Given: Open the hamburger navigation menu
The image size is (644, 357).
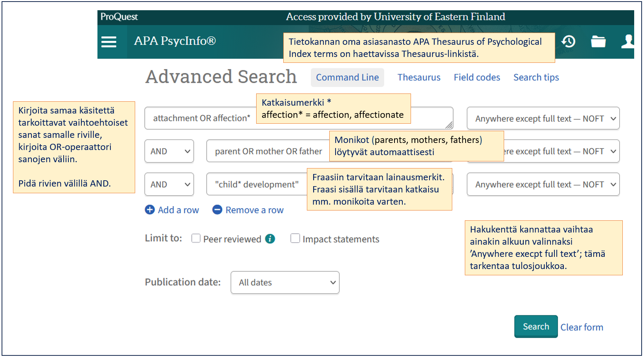Looking at the screenshot, I should pos(109,42).
